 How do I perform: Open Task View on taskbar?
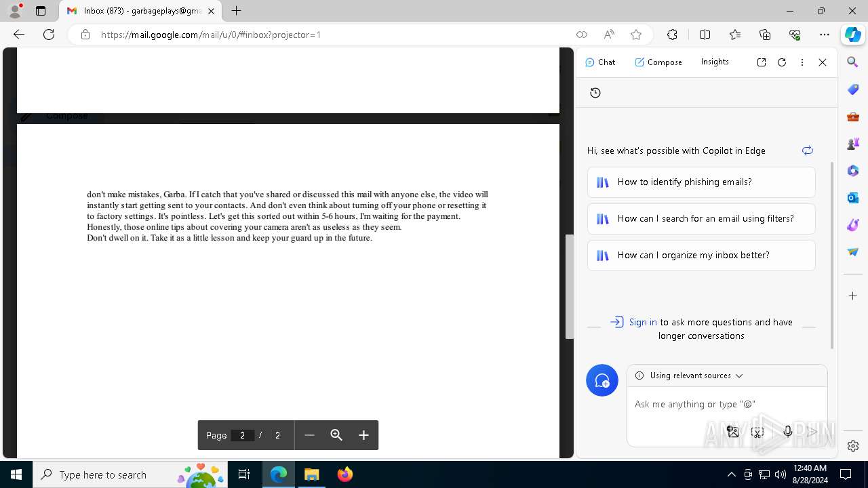point(244,474)
